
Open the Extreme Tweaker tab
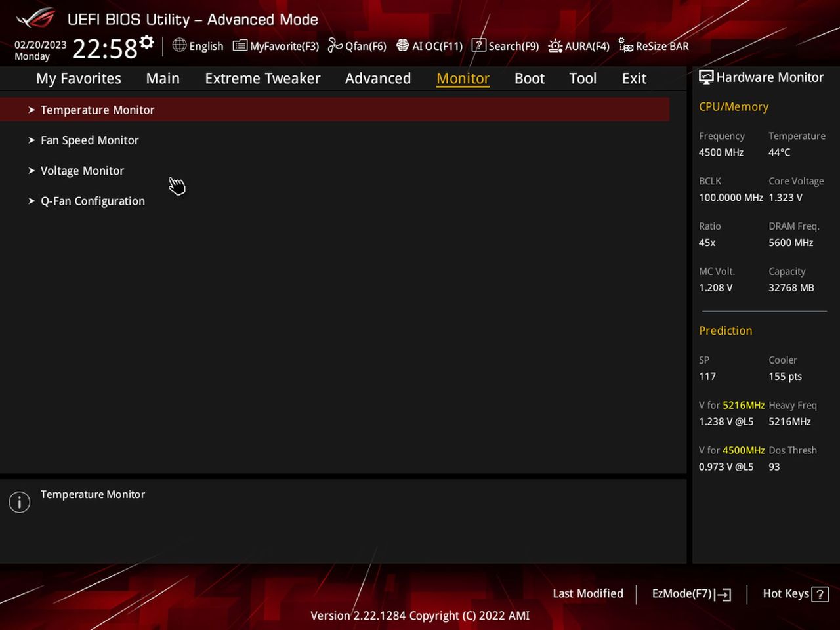[262, 79]
